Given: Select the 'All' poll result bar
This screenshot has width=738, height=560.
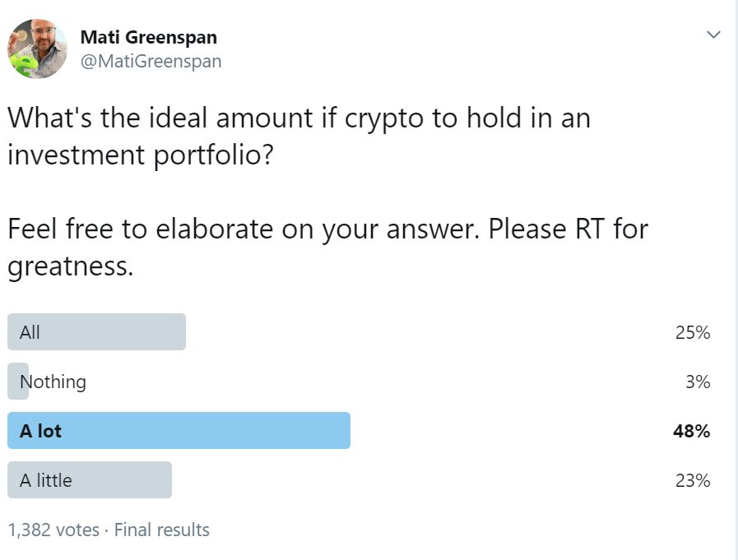Looking at the screenshot, I should (96, 331).
